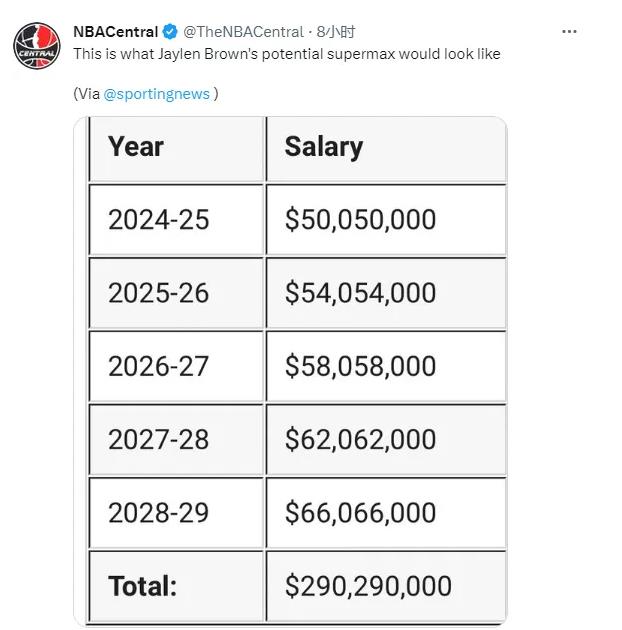Click the Salary column header

pos(386,149)
